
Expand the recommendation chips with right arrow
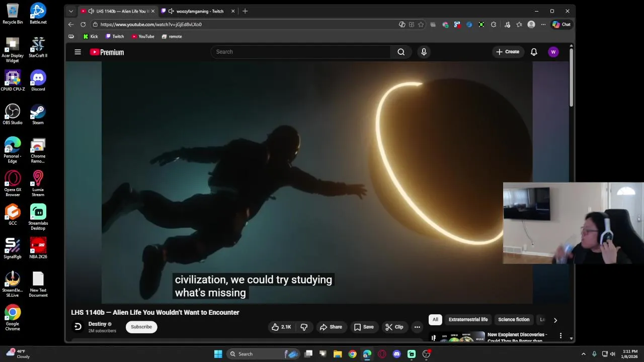click(x=555, y=320)
